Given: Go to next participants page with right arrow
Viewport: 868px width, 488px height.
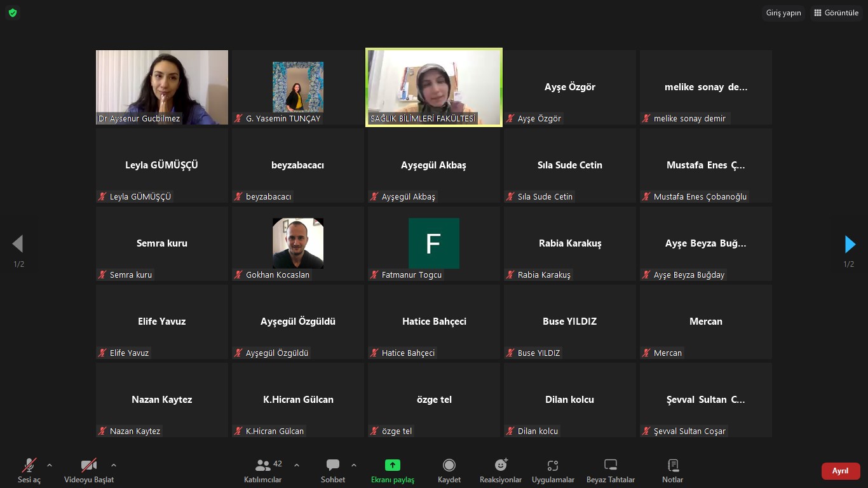Looking at the screenshot, I should (x=850, y=244).
